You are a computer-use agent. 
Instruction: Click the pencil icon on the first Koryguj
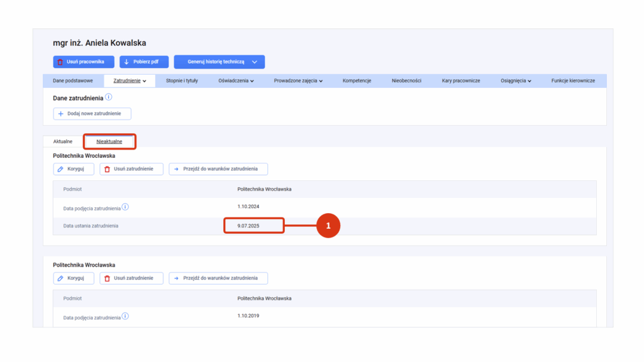click(x=60, y=169)
